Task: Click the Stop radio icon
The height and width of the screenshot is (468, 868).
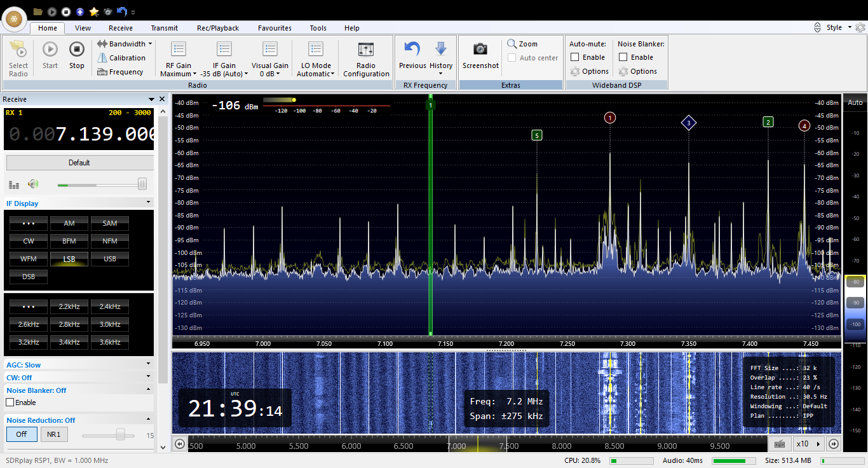Action: click(x=77, y=50)
